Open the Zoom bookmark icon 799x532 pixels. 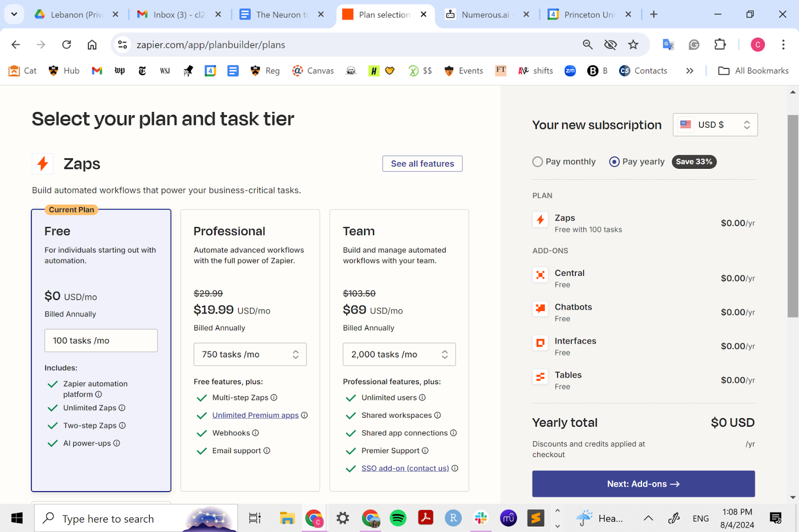pyautogui.click(x=570, y=71)
